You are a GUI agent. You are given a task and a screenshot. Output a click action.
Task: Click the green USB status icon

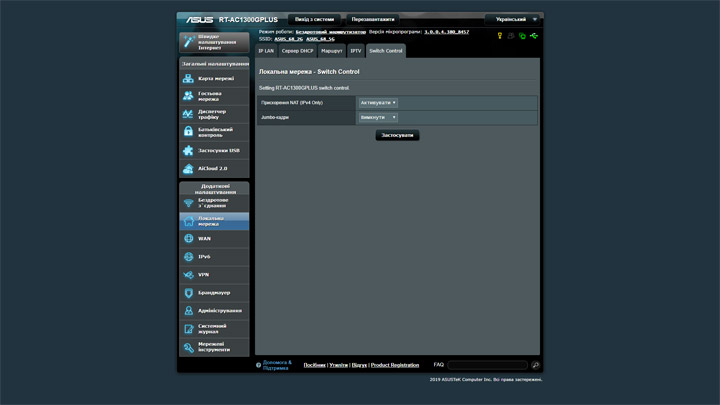tap(534, 36)
